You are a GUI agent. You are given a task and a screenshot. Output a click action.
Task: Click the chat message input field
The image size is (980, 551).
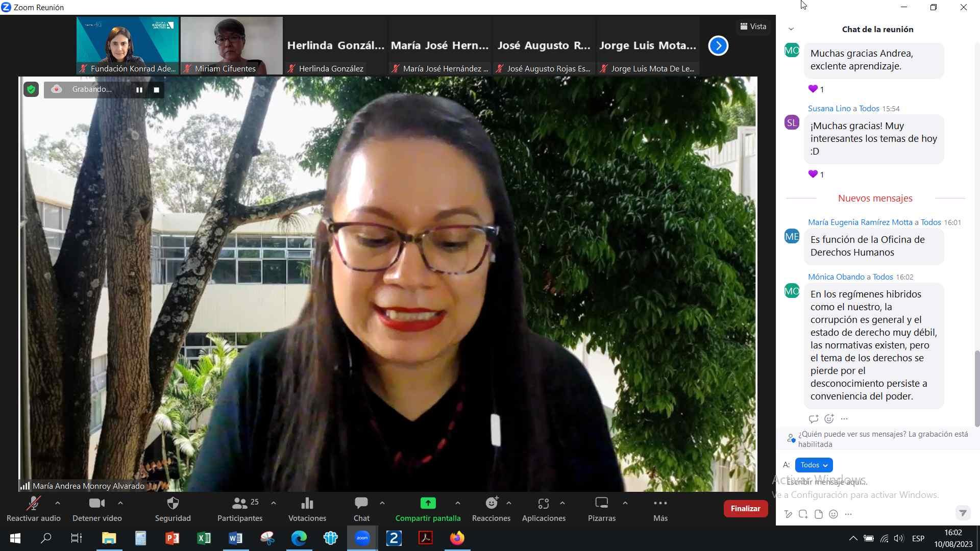(x=868, y=482)
